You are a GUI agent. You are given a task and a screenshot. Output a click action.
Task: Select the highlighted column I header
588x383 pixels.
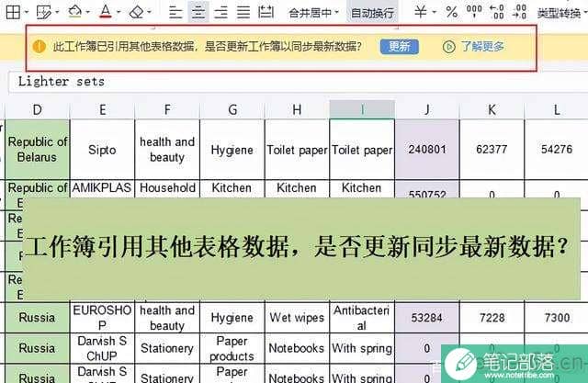[x=362, y=109]
